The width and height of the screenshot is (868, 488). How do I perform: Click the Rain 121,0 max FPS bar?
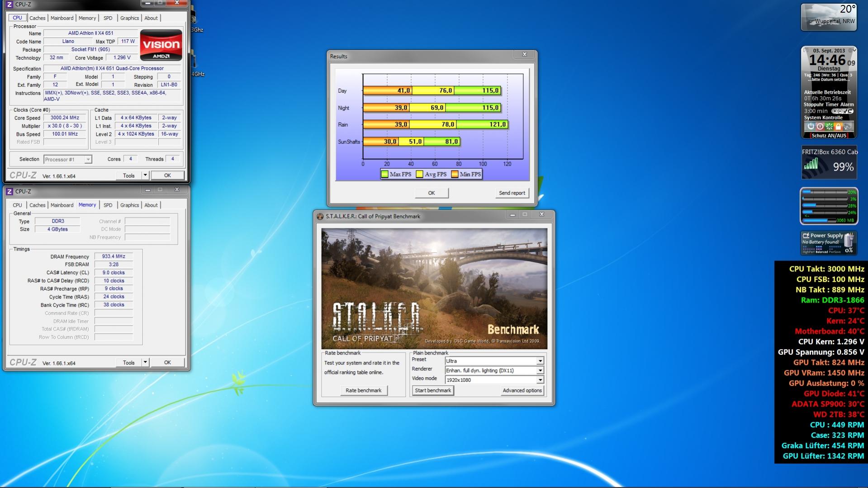click(482, 124)
